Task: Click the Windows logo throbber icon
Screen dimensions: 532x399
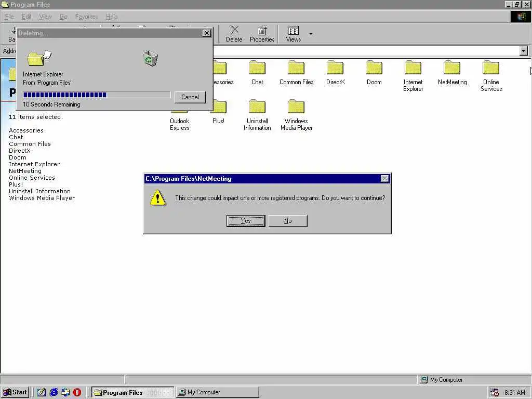Action: click(x=521, y=17)
